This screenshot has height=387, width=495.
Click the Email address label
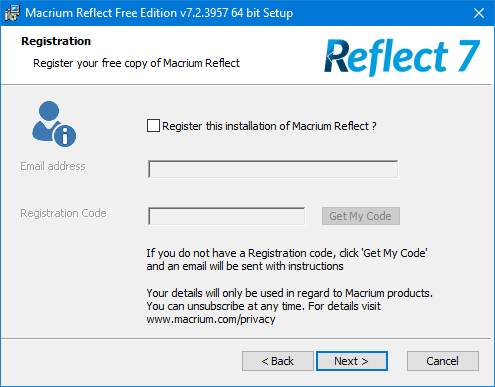pyautogui.click(x=53, y=166)
